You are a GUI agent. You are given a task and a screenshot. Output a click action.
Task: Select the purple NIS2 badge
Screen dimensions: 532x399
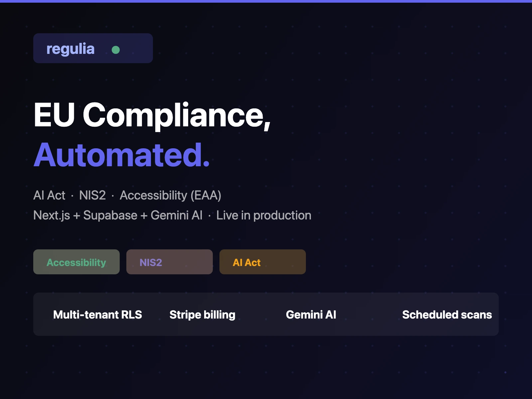point(169,262)
